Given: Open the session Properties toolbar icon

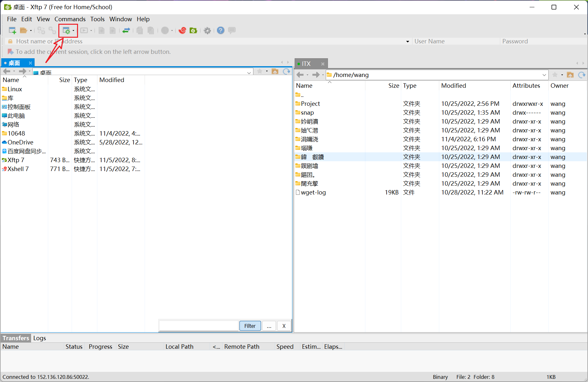Looking at the screenshot, I should coord(66,30).
